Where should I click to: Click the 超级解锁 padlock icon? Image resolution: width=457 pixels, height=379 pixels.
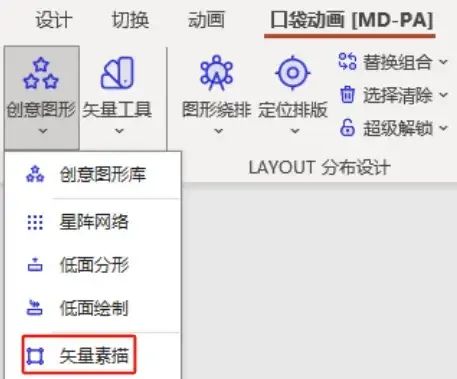pos(347,128)
